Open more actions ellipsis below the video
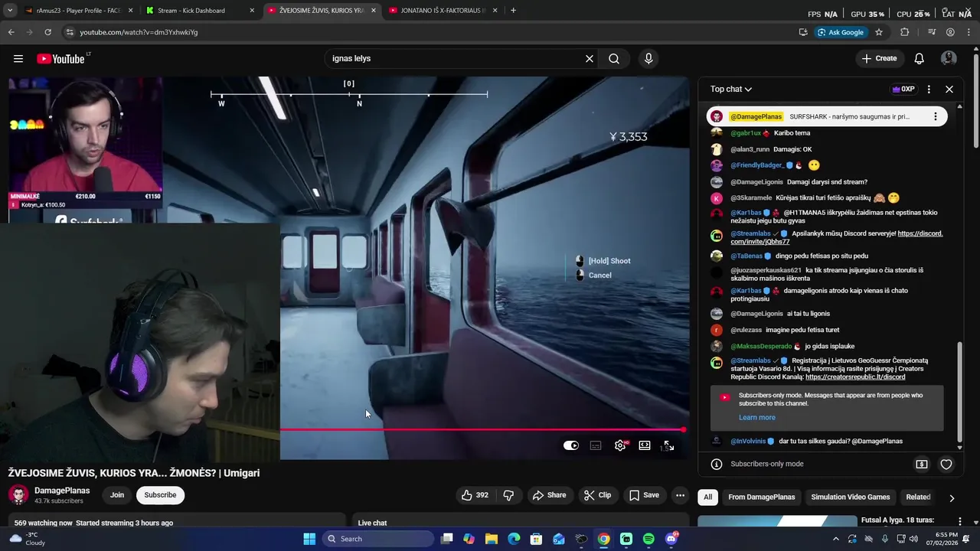 tap(680, 495)
